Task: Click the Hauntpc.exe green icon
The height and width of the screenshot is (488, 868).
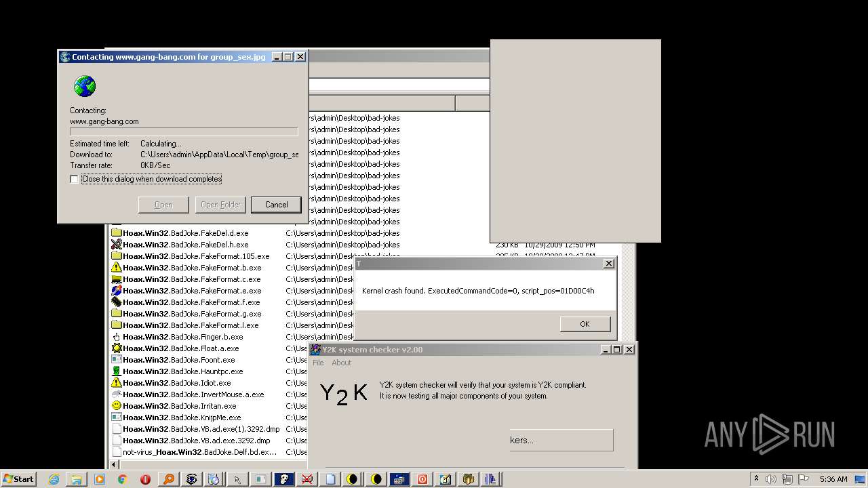Action: tap(117, 371)
